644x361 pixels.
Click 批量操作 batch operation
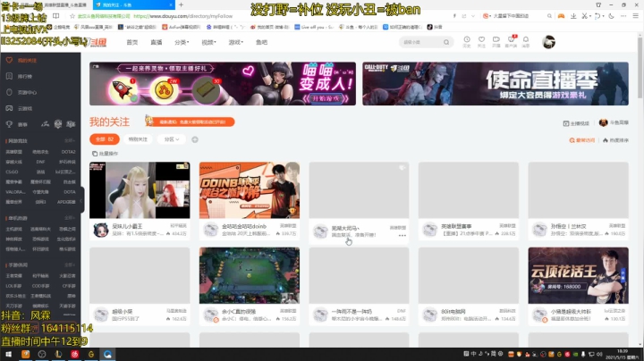pyautogui.click(x=106, y=154)
